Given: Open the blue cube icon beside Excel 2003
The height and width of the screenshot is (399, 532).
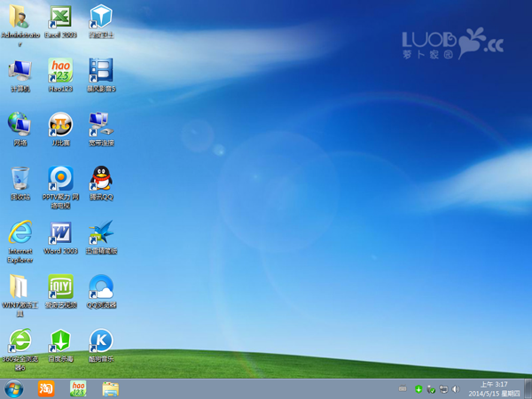Looking at the screenshot, I should coord(101,17).
